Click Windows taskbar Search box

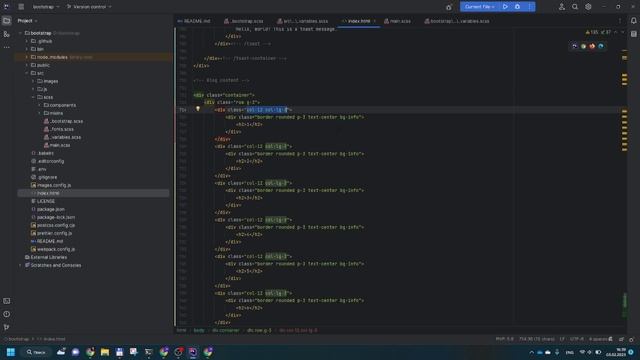[36, 352]
